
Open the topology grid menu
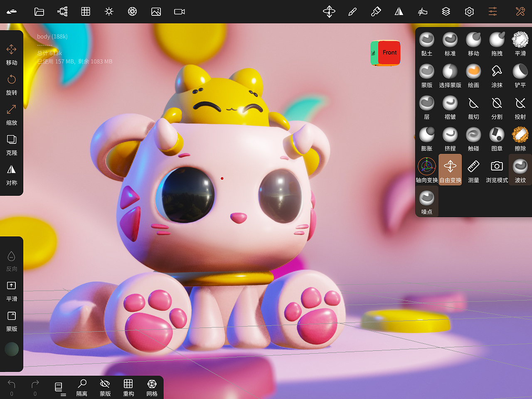[x=86, y=12]
